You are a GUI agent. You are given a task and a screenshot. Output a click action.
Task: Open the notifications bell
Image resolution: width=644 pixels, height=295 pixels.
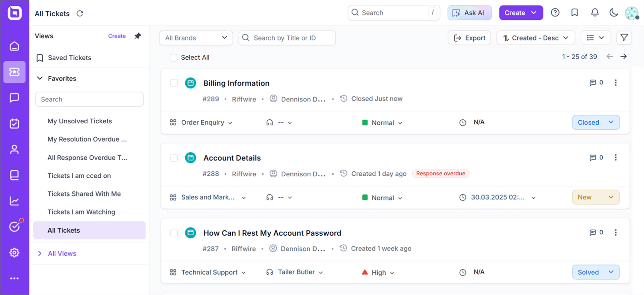595,13
